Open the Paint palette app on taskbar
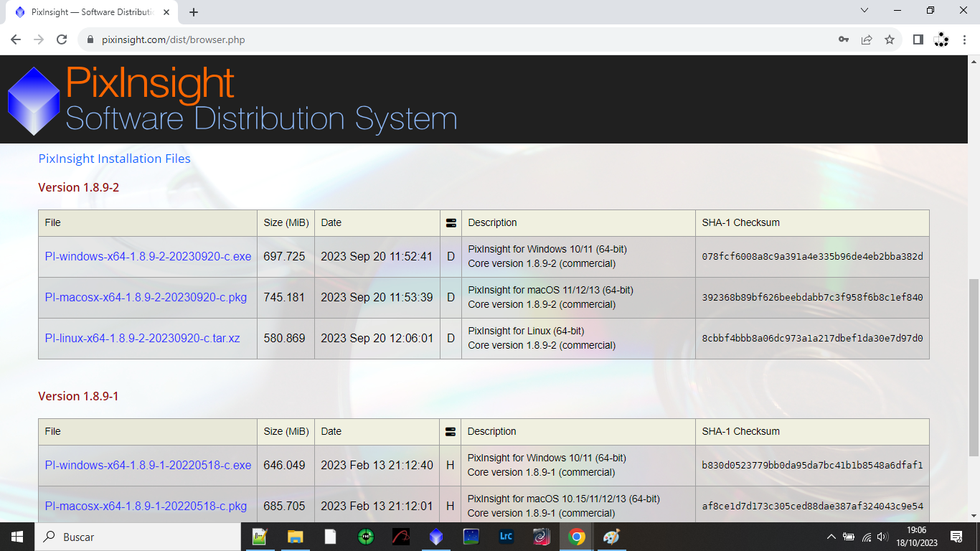The width and height of the screenshot is (980, 551). [x=611, y=537]
